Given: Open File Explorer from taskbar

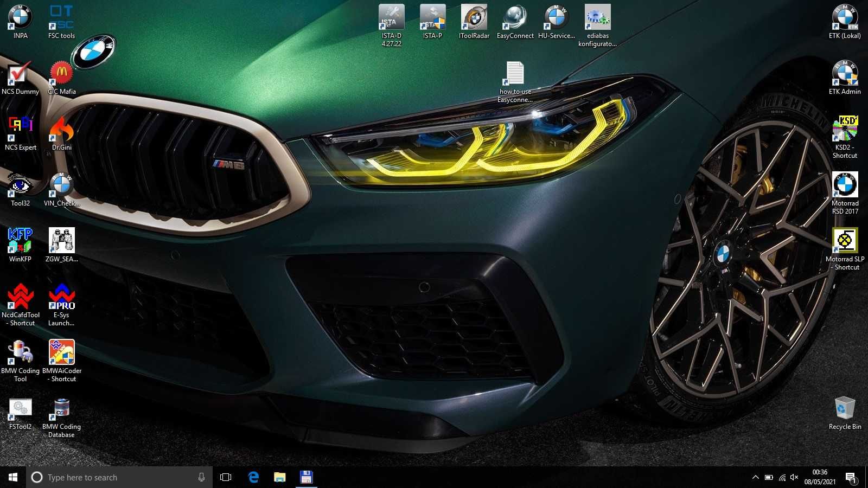Looking at the screenshot, I should click(x=279, y=477).
